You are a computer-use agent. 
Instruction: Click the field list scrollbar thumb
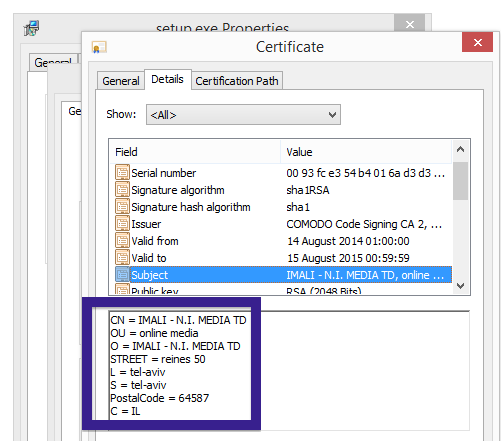pyautogui.click(x=460, y=181)
